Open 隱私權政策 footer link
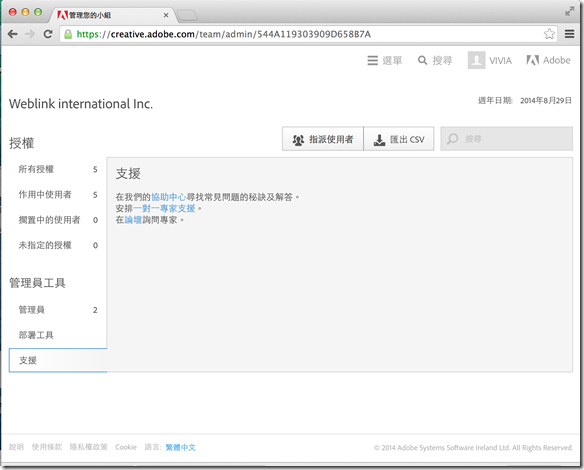Screen dimensions: 584x470 click(89, 447)
